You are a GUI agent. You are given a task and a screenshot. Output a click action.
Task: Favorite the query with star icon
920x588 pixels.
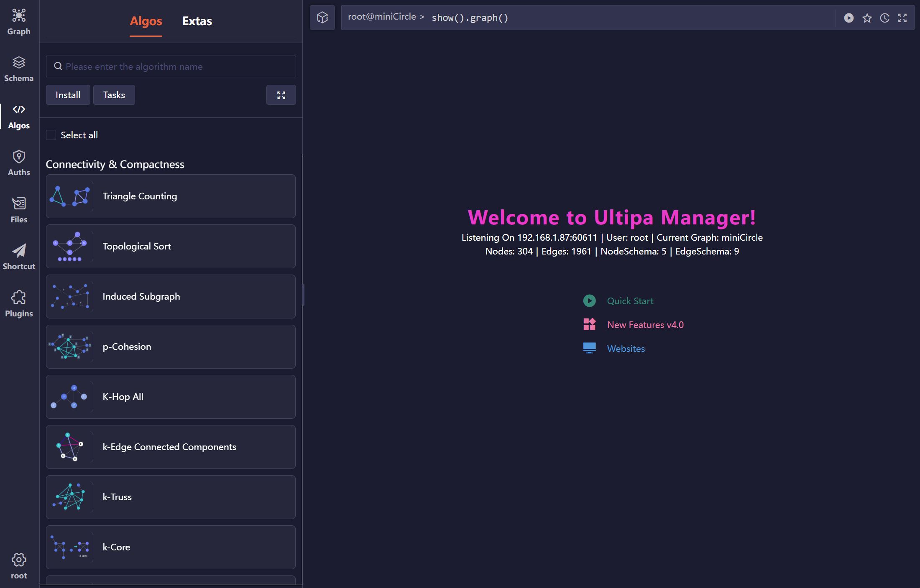pyautogui.click(x=867, y=18)
